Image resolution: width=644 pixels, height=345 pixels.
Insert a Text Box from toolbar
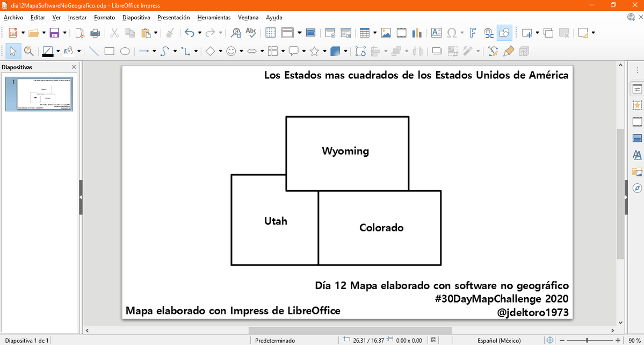436,33
